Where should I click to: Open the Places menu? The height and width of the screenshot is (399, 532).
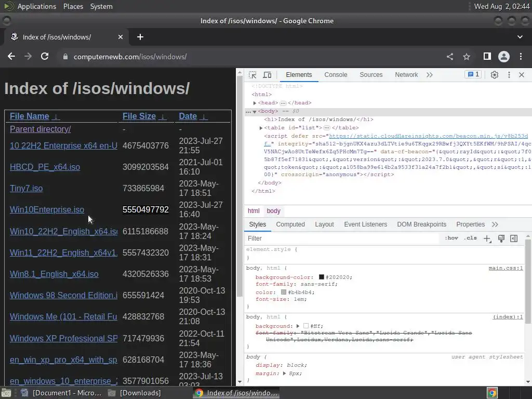point(73,6)
